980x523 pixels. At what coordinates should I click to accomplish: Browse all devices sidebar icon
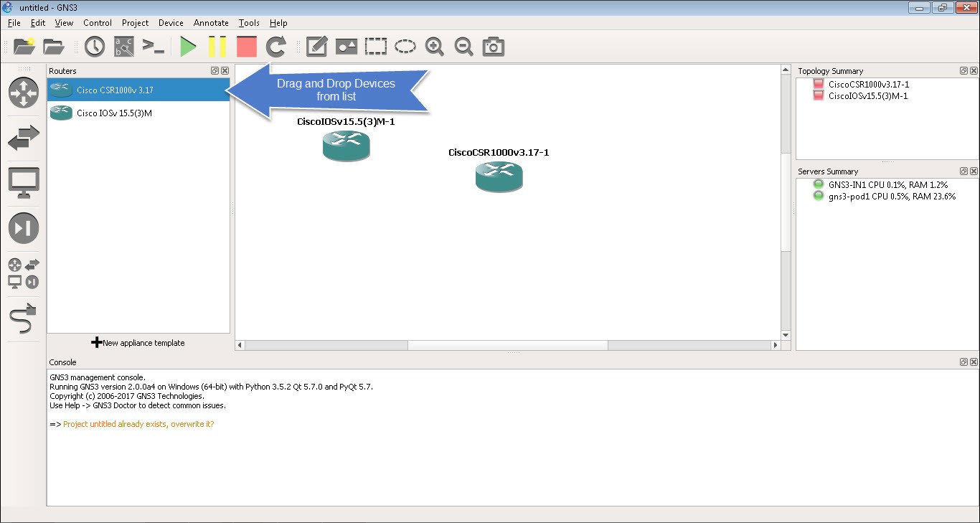coord(24,273)
